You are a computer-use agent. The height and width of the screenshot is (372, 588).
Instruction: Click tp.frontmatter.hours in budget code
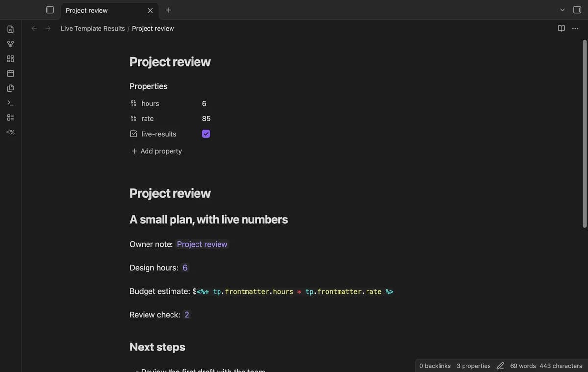(253, 291)
